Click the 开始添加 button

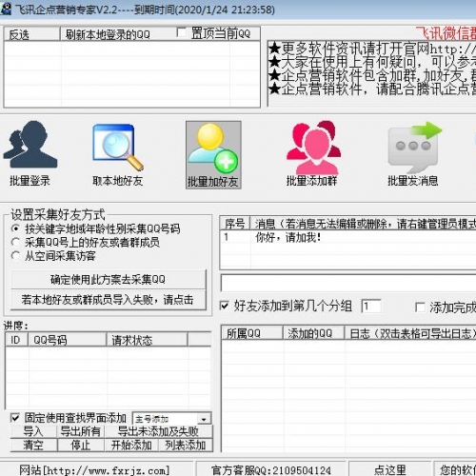tap(131, 445)
